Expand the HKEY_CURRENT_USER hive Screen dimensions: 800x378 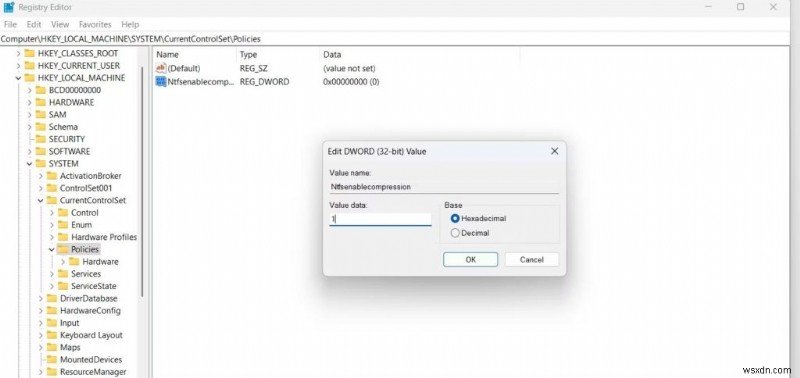coord(18,65)
